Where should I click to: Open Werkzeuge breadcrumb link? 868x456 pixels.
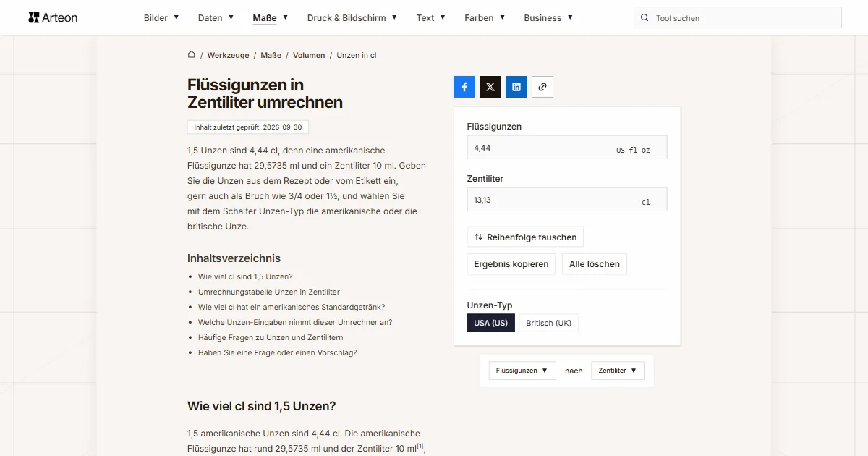(x=228, y=55)
